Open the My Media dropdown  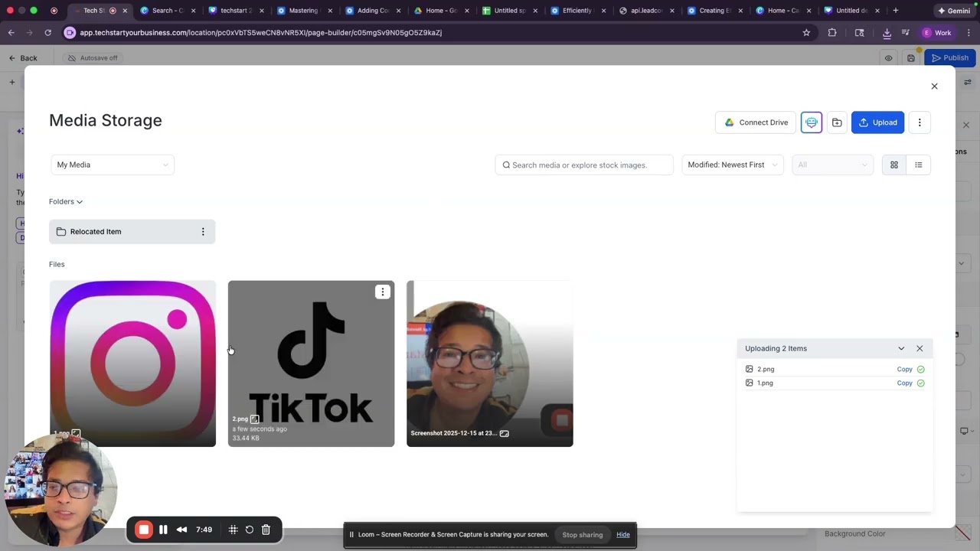[x=113, y=165]
